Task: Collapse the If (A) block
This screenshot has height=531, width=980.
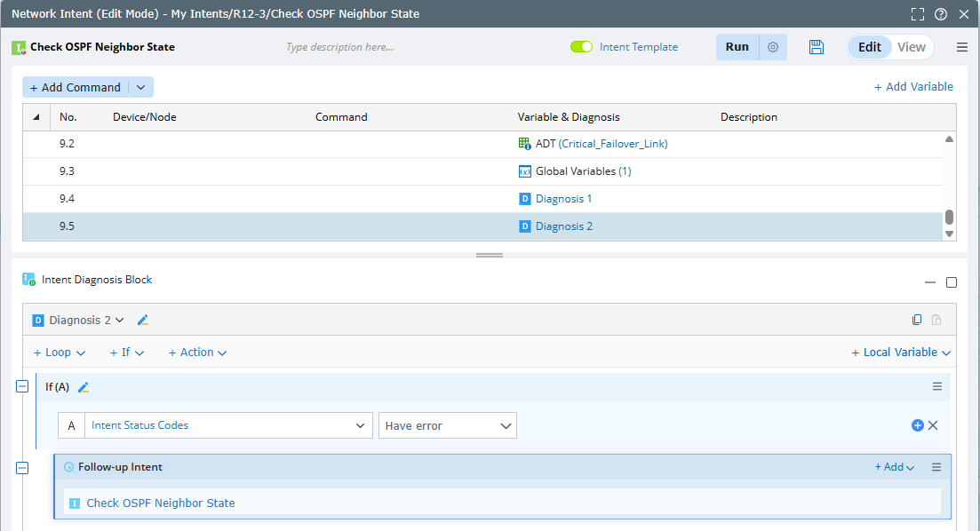Action: click(22, 385)
